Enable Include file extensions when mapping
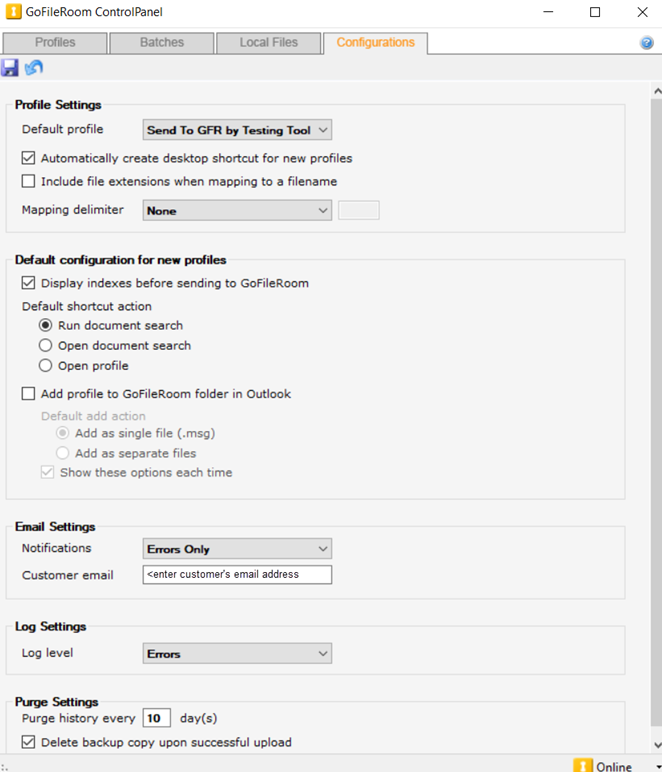This screenshot has height=772, width=662. (28, 182)
